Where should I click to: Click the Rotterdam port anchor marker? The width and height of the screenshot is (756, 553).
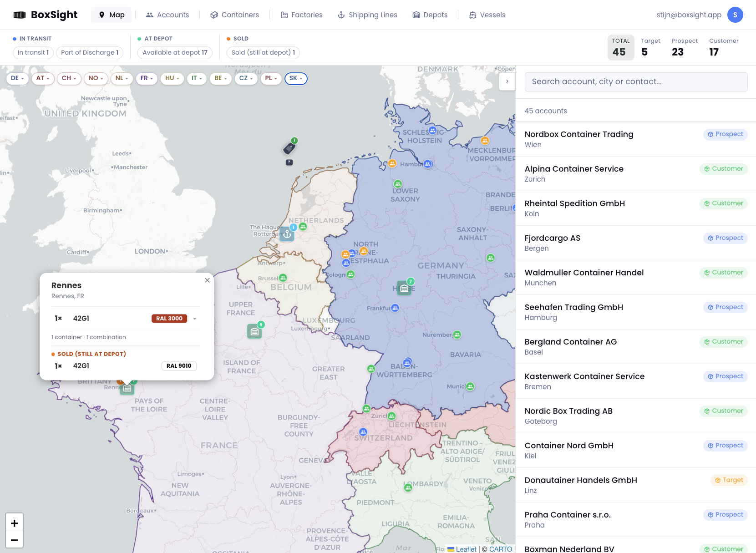(x=287, y=234)
